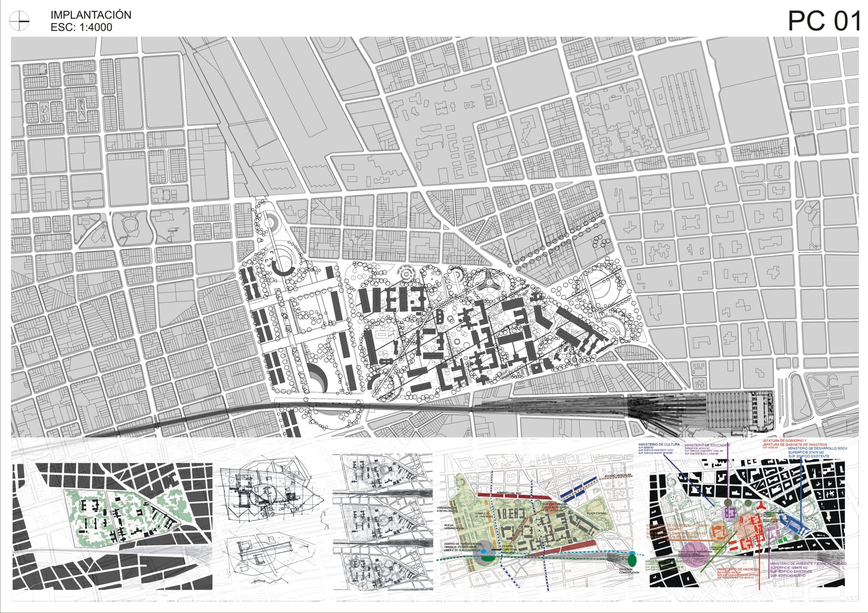The width and height of the screenshot is (868, 613).
Task: Click the MINISTERIO DE CULTURA label
Action: [x=659, y=444]
